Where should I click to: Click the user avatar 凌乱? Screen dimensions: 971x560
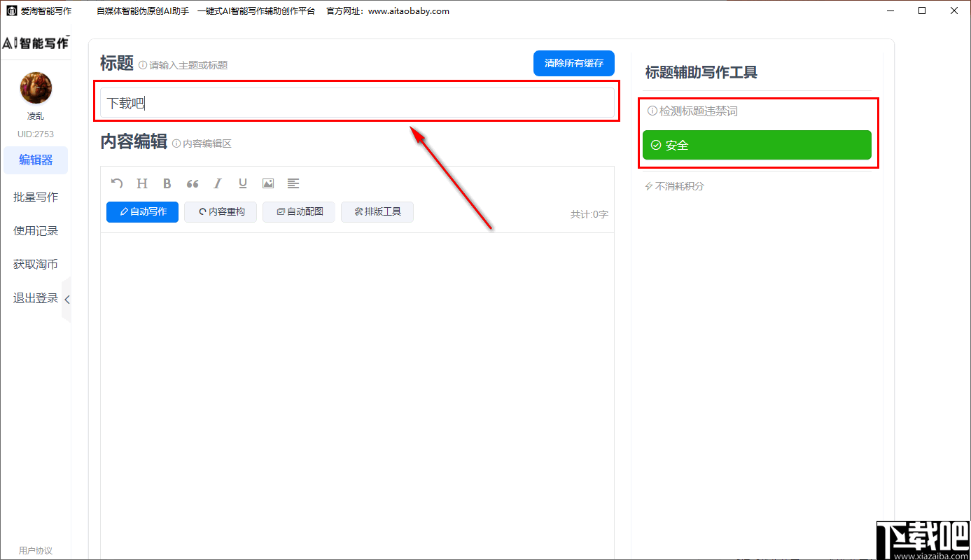click(x=36, y=88)
